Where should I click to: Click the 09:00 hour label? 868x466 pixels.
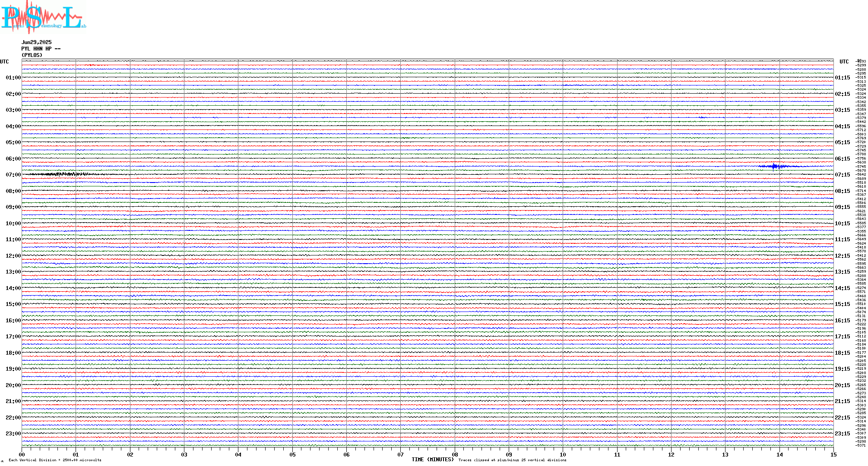(x=13, y=207)
